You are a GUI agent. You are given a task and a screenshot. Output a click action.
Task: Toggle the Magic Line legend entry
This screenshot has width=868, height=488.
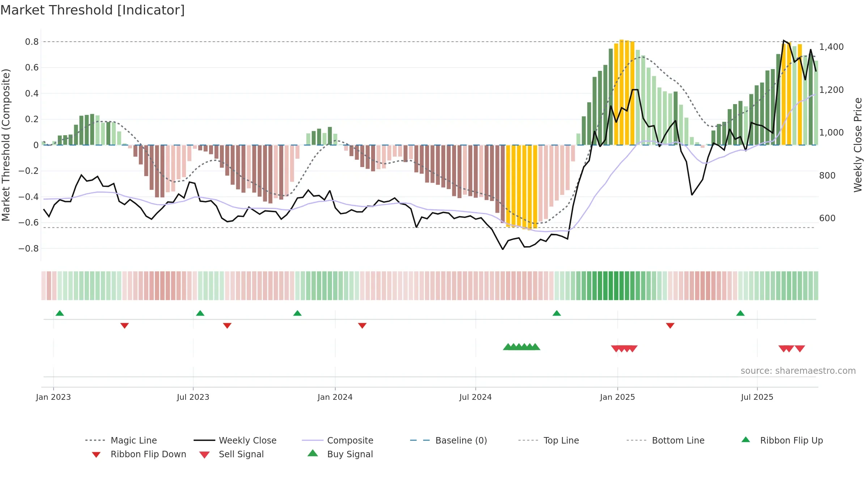tap(121, 440)
